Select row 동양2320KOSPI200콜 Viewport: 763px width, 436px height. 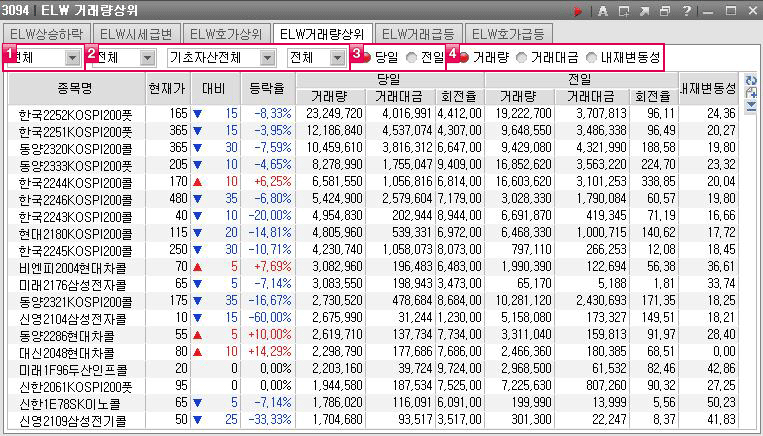(x=373, y=148)
